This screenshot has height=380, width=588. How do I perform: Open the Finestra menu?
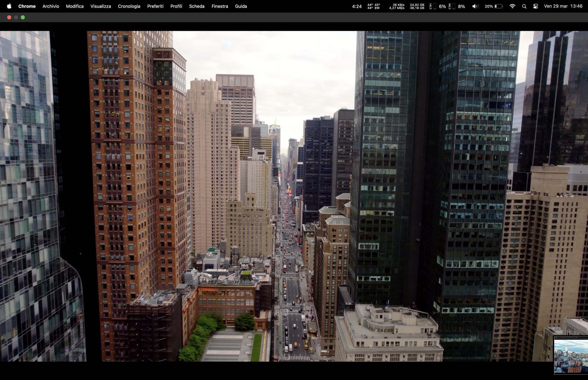coord(220,6)
